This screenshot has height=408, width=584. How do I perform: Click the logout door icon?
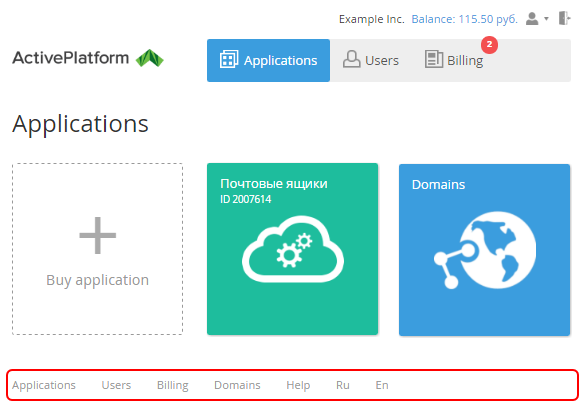pyautogui.click(x=564, y=18)
